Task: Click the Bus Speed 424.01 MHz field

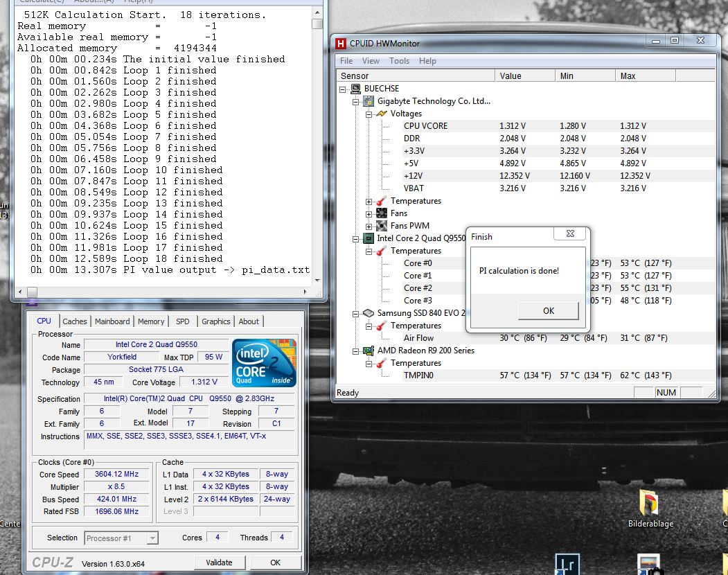Action: tap(116, 499)
